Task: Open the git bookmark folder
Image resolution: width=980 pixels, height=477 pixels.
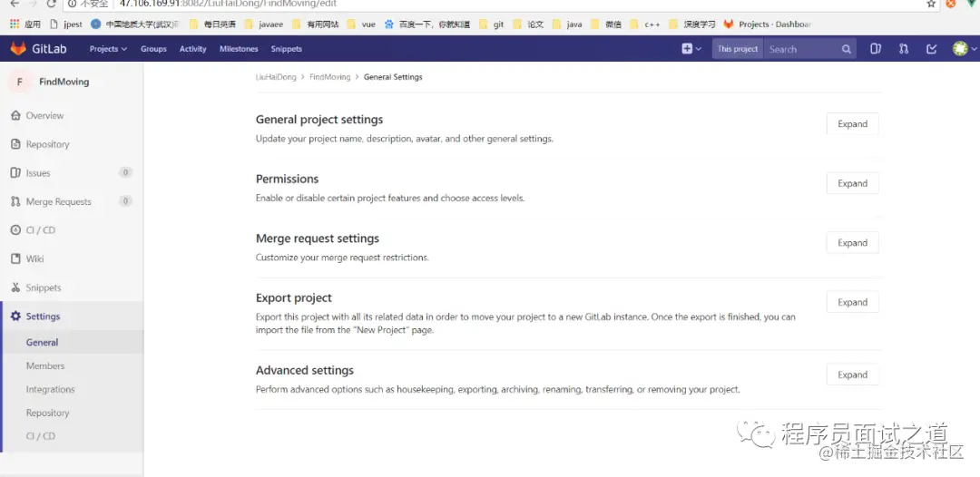Action: pyautogui.click(x=491, y=24)
